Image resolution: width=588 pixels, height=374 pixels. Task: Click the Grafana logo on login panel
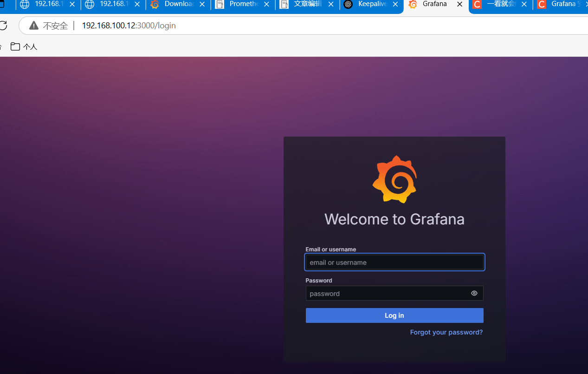[394, 179]
